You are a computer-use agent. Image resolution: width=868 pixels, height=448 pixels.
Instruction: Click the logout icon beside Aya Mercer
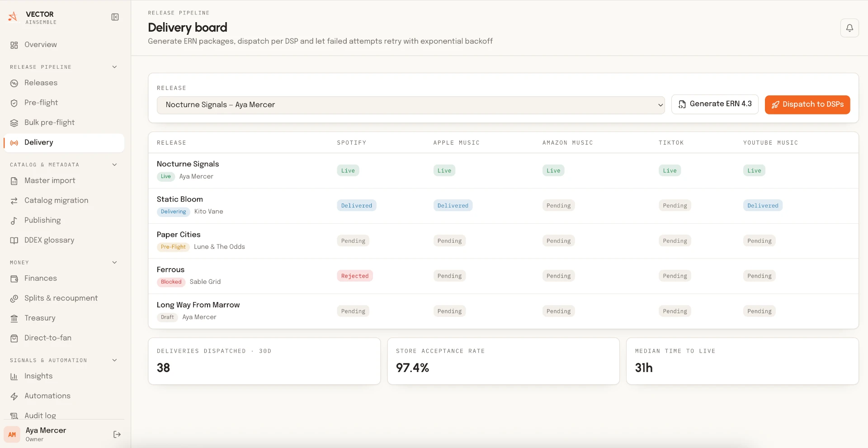tap(117, 434)
